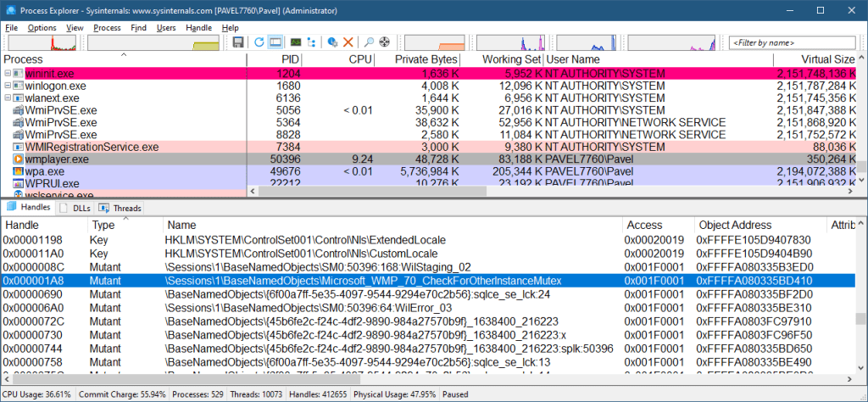Toggle the process tree view icon
The width and height of the screenshot is (868, 402).
(x=311, y=42)
